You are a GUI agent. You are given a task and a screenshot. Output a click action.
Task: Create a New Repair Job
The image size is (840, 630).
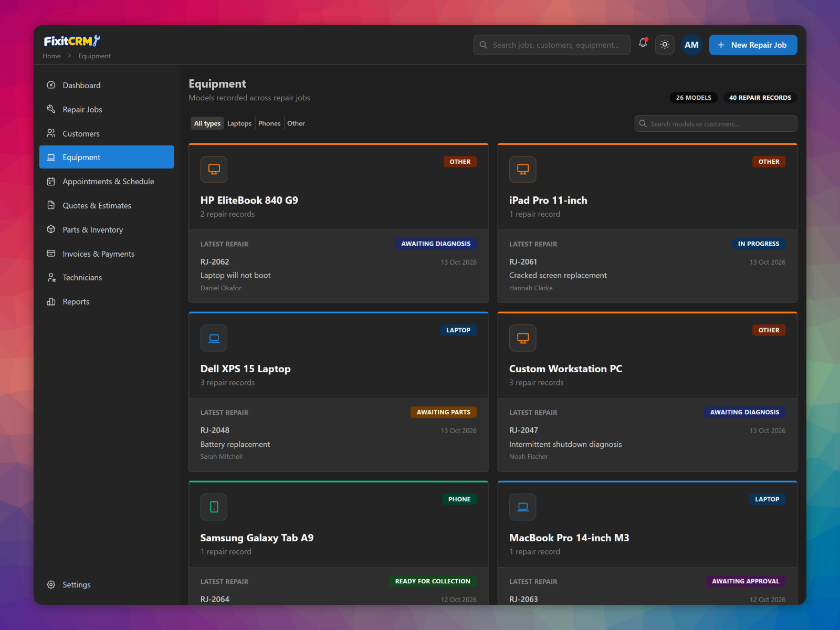(753, 45)
